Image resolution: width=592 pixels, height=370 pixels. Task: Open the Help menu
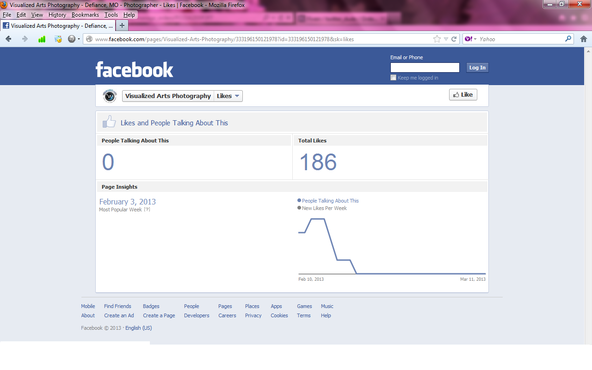pyautogui.click(x=129, y=15)
